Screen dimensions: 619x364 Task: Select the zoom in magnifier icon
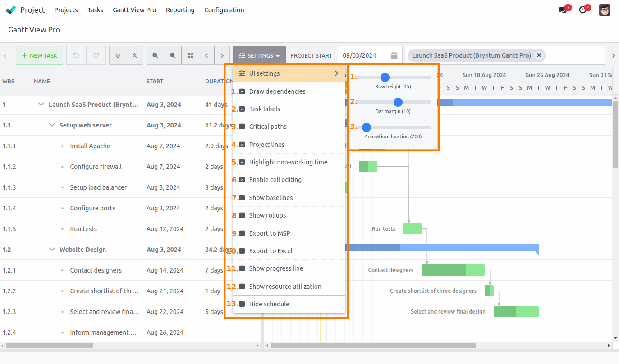click(155, 55)
